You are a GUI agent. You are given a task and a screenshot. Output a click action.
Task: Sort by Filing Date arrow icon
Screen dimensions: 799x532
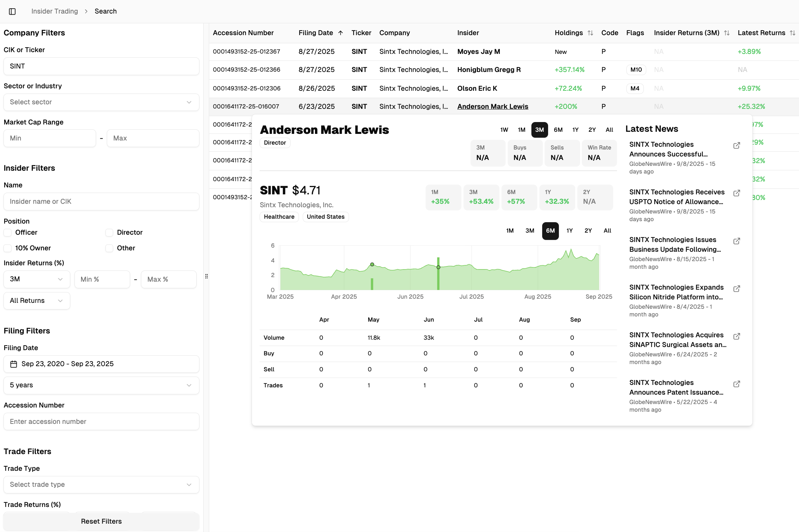click(x=341, y=33)
